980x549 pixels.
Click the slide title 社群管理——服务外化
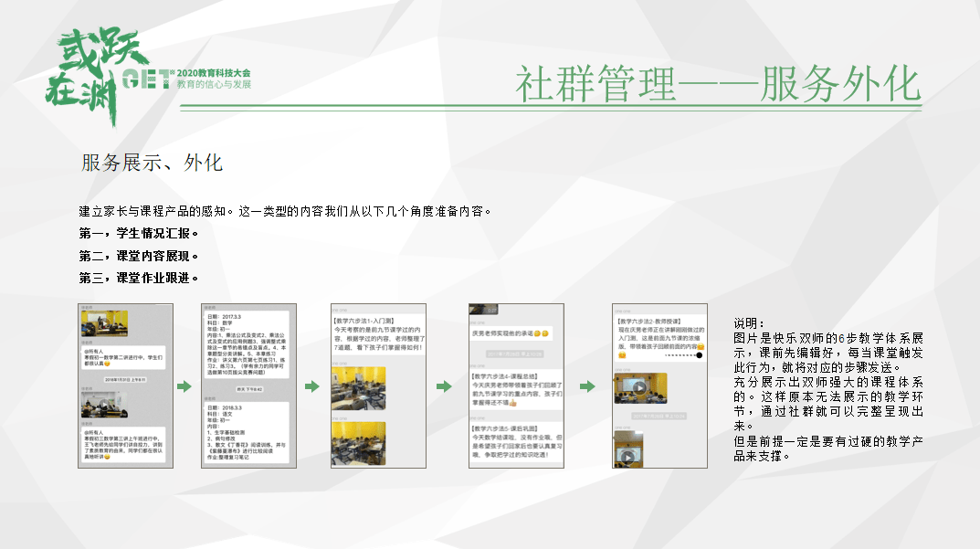718,84
